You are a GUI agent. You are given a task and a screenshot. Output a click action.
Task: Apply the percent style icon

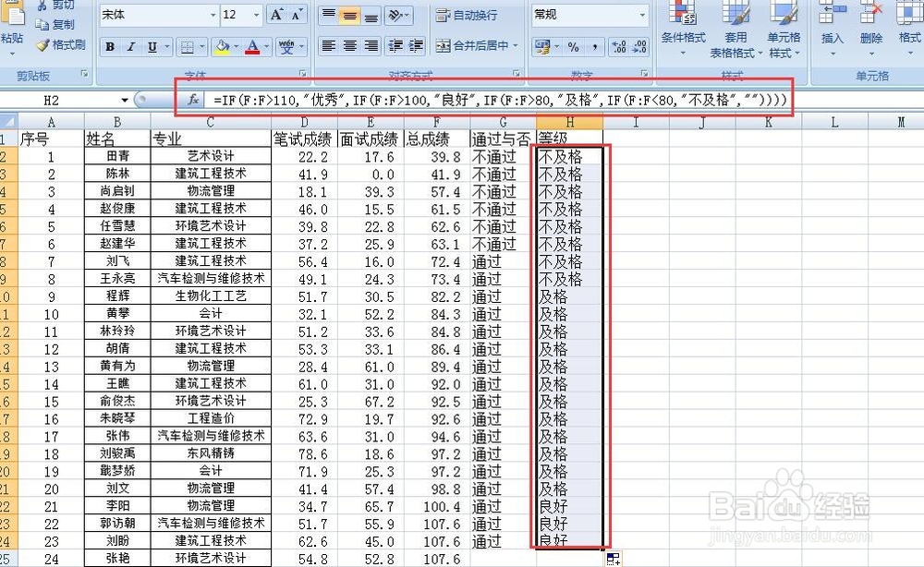pyautogui.click(x=572, y=45)
